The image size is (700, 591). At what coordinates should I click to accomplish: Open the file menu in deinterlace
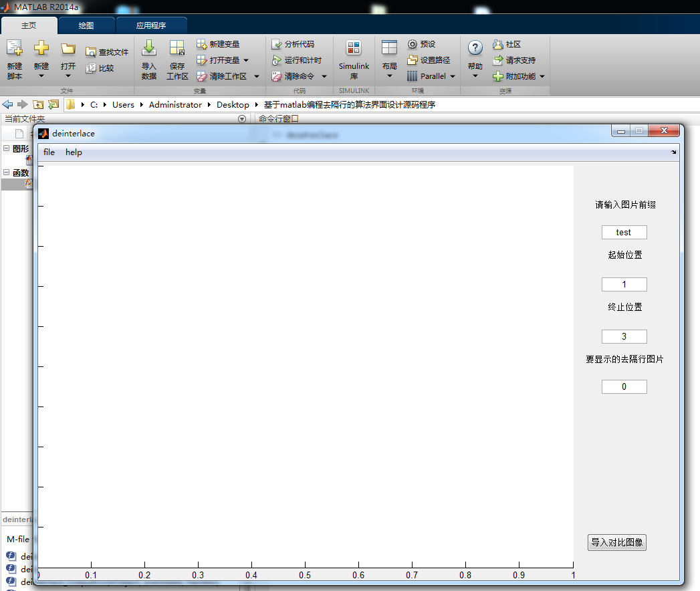point(49,152)
